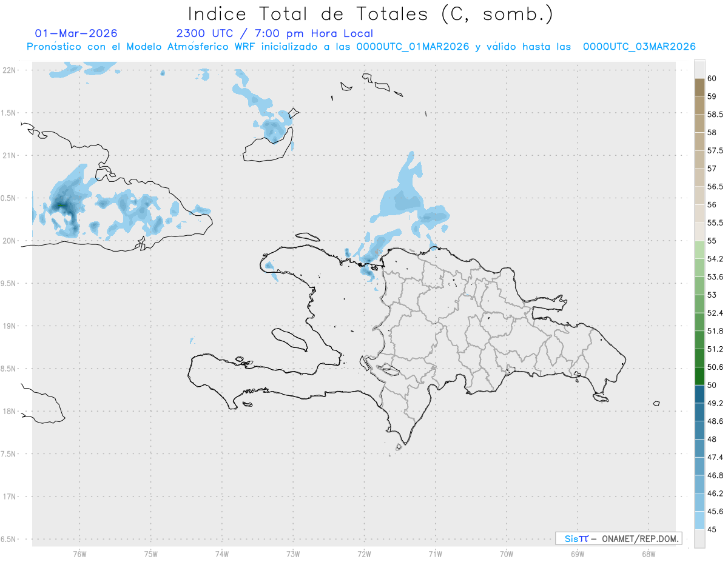The width and height of the screenshot is (728, 562).
Task: Click the '74W' longitude label
Action: [x=222, y=554]
